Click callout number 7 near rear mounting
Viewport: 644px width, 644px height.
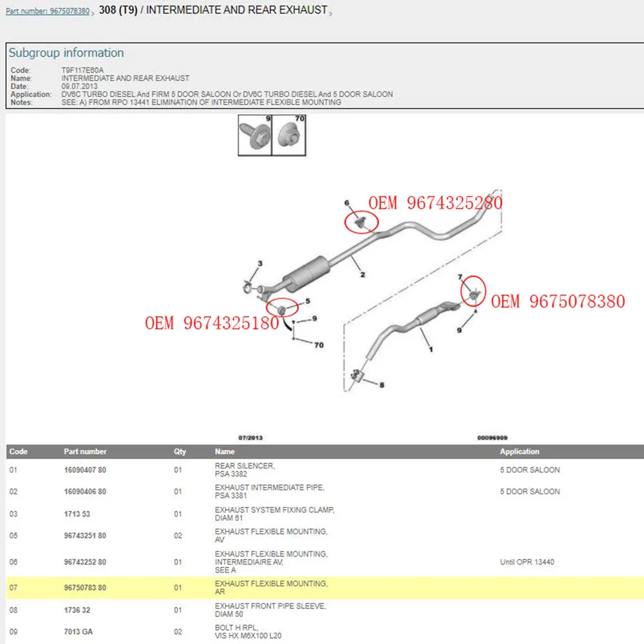point(460,277)
